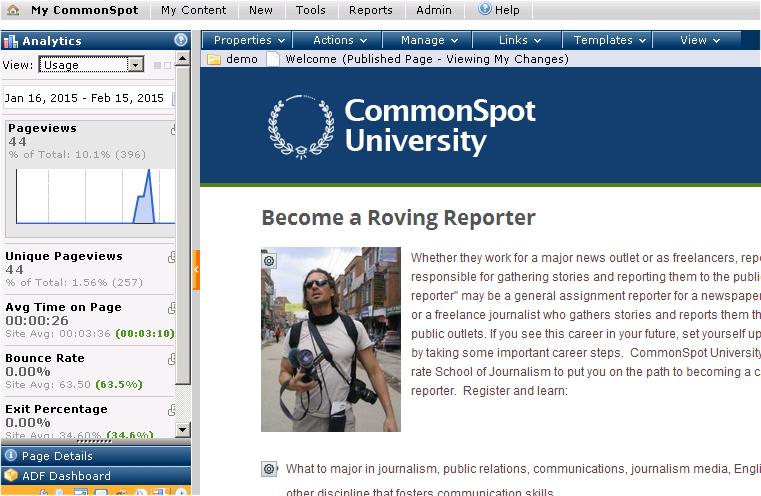Click the Page Details info icon

[11, 455]
